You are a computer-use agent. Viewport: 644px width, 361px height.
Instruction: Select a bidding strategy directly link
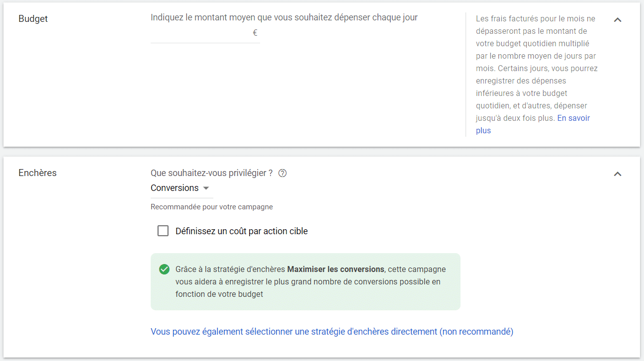coord(332,332)
